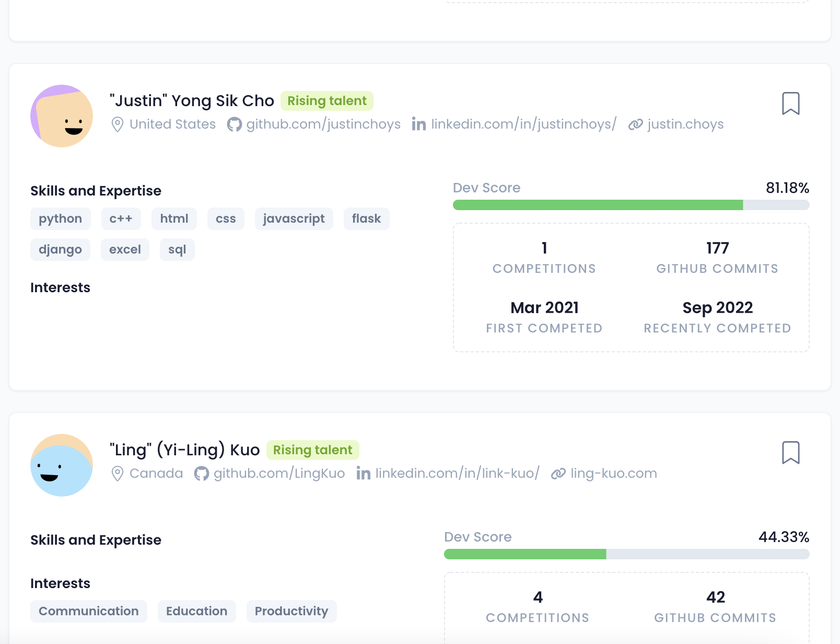Select the javascript skill tag
The width and height of the screenshot is (840, 644).
[x=294, y=218]
